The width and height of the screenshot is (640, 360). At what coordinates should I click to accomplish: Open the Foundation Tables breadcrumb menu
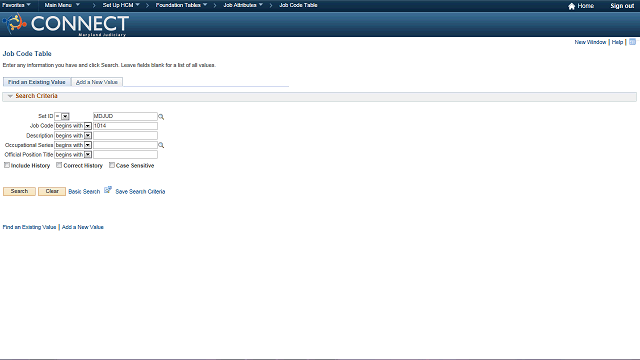click(x=181, y=5)
